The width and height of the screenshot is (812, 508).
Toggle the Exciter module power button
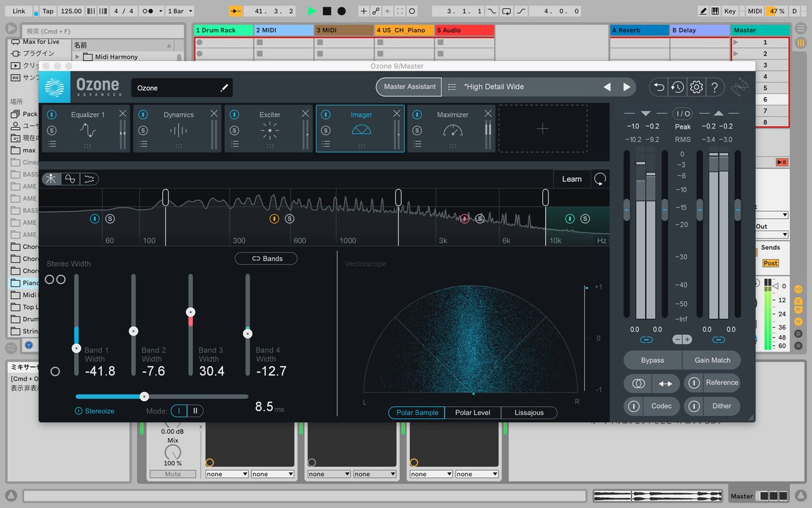click(234, 115)
